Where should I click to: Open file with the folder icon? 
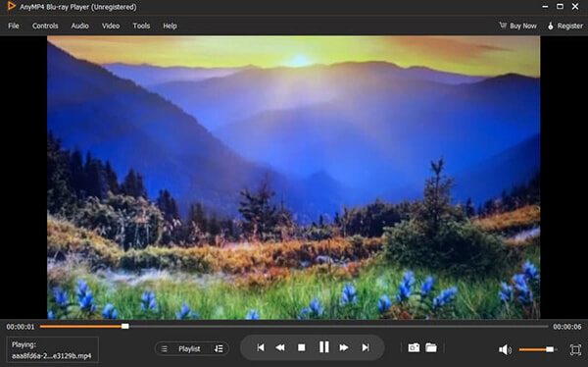431,347
